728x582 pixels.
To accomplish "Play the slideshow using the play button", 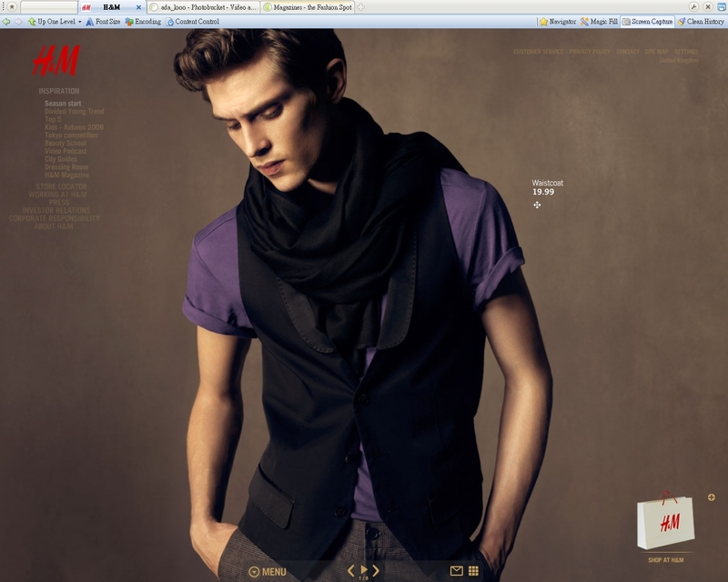I will 364,569.
